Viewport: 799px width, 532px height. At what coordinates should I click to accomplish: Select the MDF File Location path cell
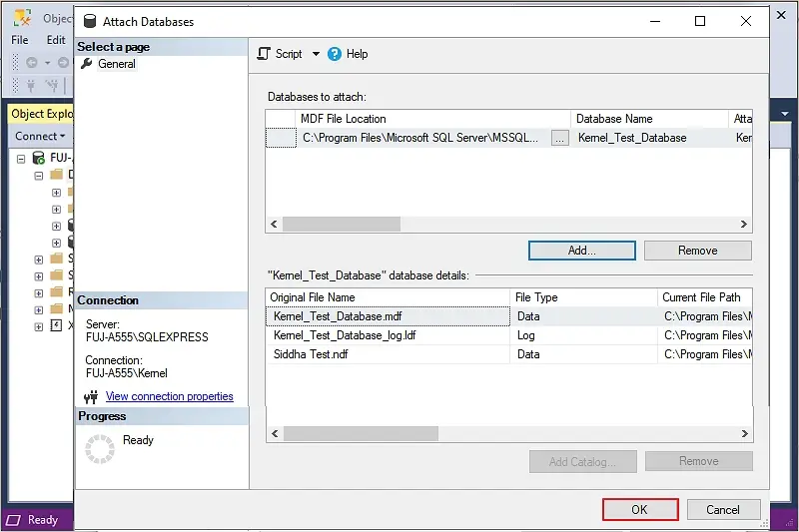click(x=420, y=138)
